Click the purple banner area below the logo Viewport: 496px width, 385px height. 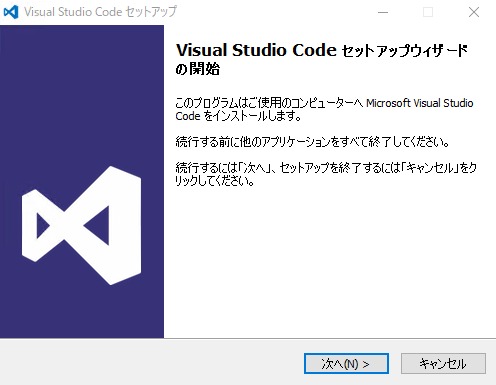tap(82, 312)
